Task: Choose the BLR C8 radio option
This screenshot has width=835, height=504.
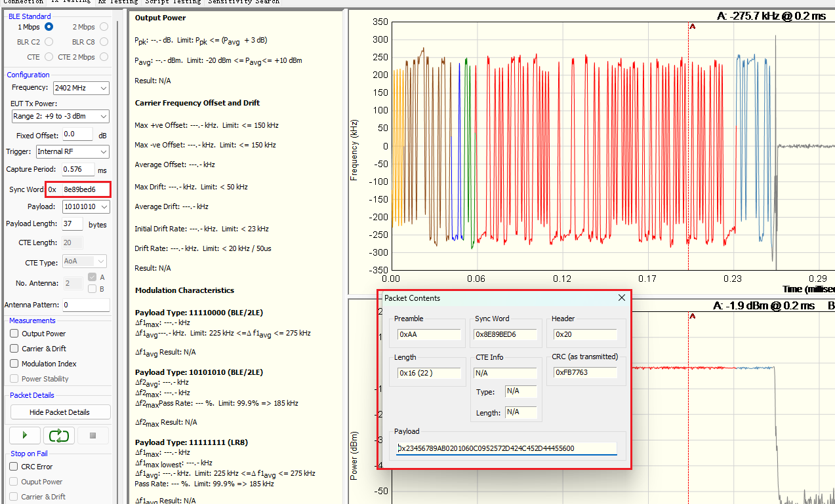Action: point(104,42)
